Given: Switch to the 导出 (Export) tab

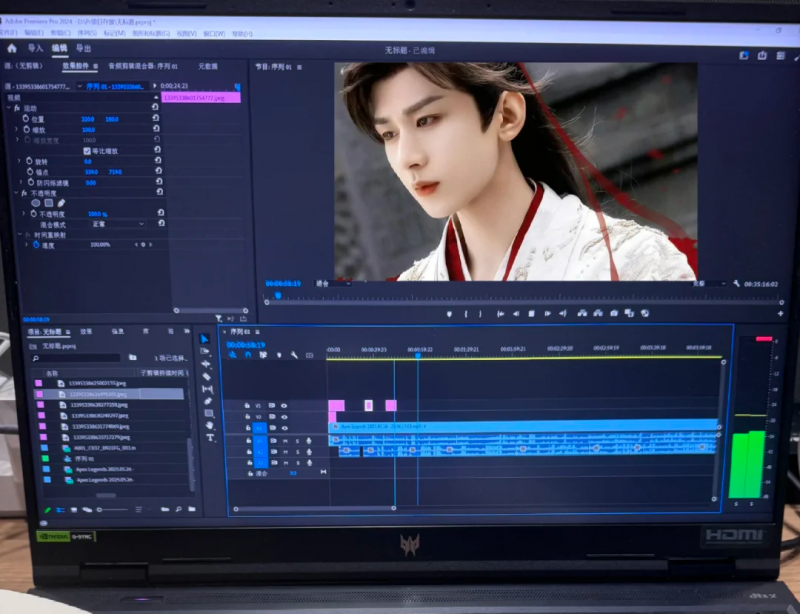Looking at the screenshot, I should coord(83,48).
